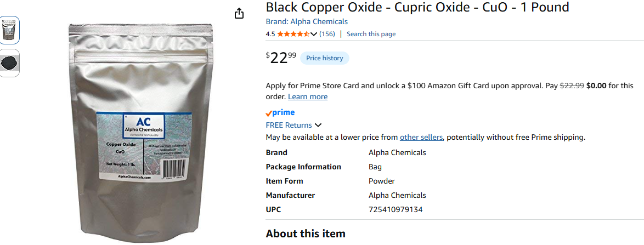Expand the FREE Returns chevron arrow
Screen dimensions: 644x245
click(318, 126)
